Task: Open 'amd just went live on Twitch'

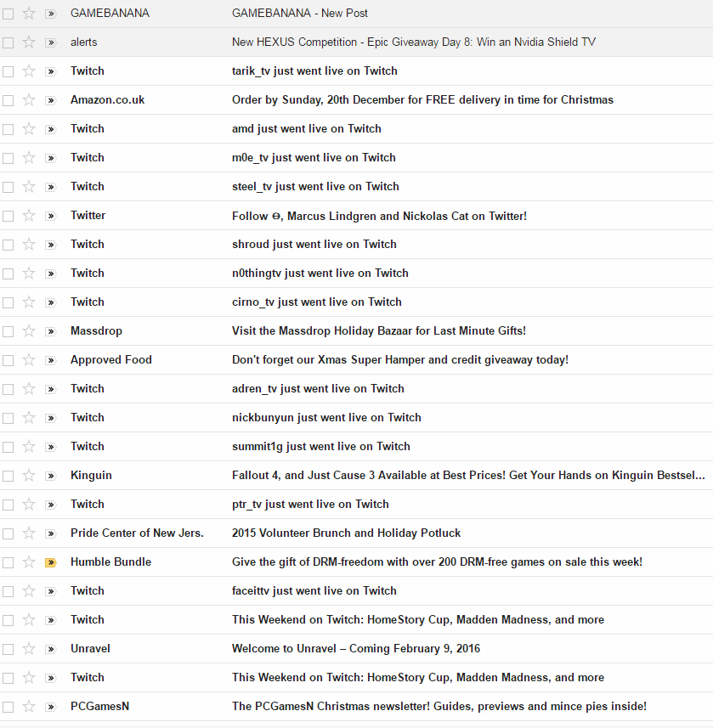Action: (x=307, y=128)
